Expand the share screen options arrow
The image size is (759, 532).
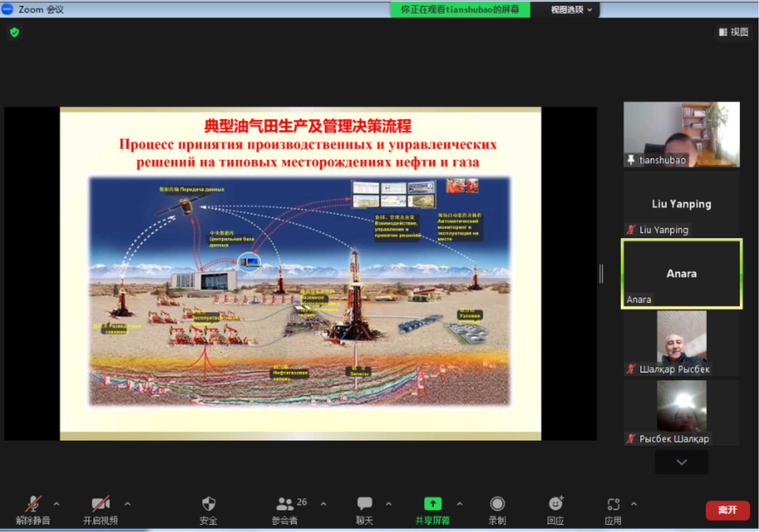pyautogui.click(x=460, y=504)
